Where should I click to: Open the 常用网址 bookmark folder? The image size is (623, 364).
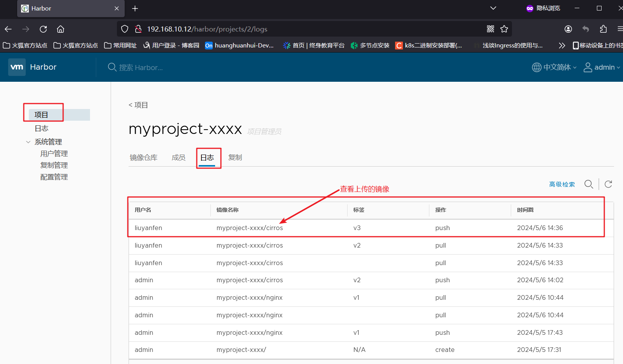click(120, 46)
